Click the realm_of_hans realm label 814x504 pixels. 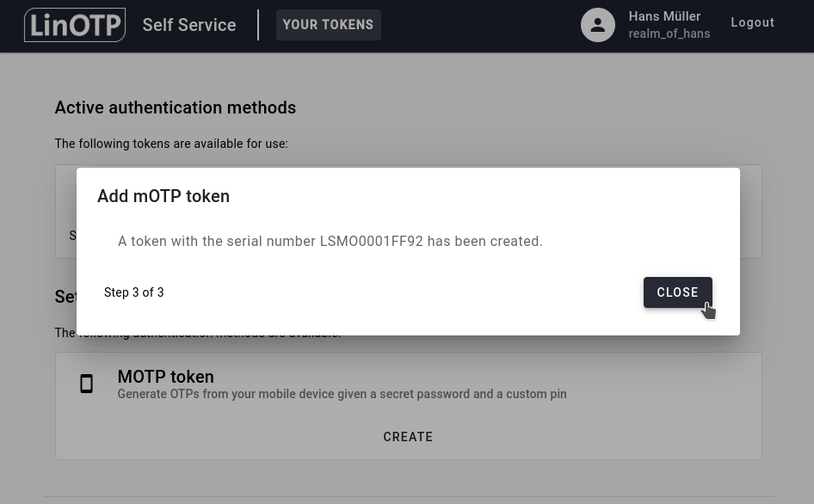pyautogui.click(x=669, y=34)
